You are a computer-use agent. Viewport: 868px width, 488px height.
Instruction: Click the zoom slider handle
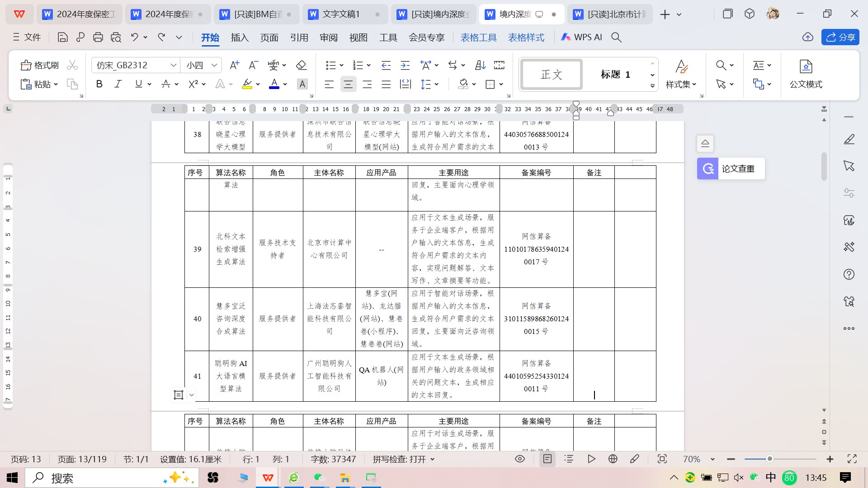point(769,459)
